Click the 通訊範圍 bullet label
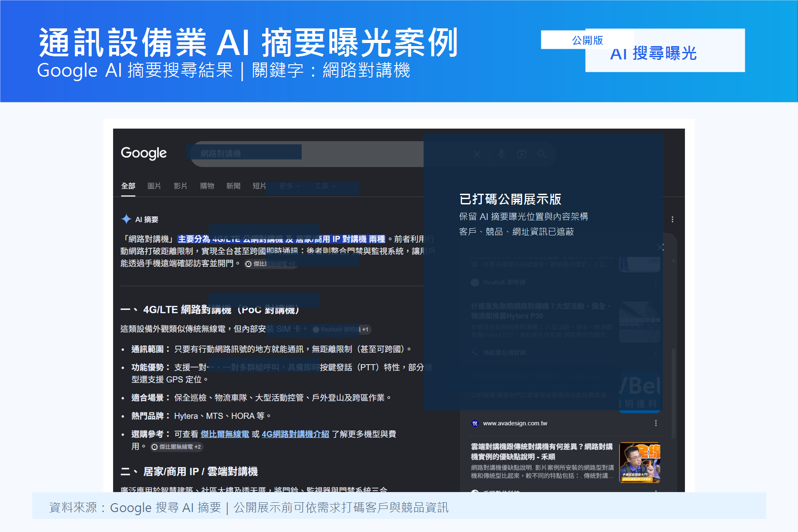 (151, 349)
